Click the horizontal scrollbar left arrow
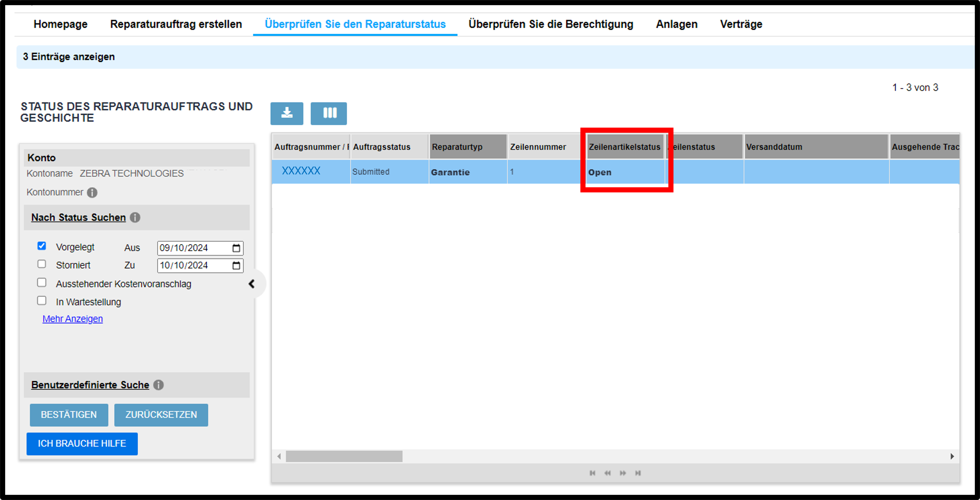This screenshot has width=980, height=500. pos(279,456)
